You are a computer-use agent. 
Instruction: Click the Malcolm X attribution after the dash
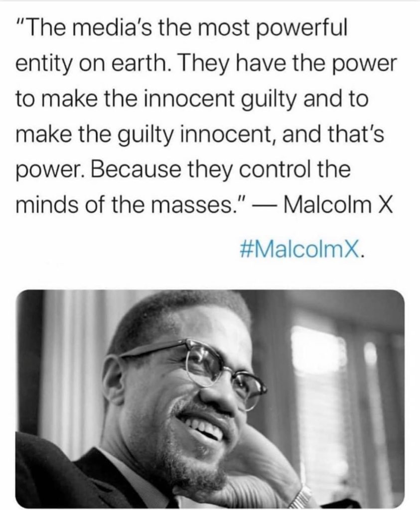pos(338,205)
